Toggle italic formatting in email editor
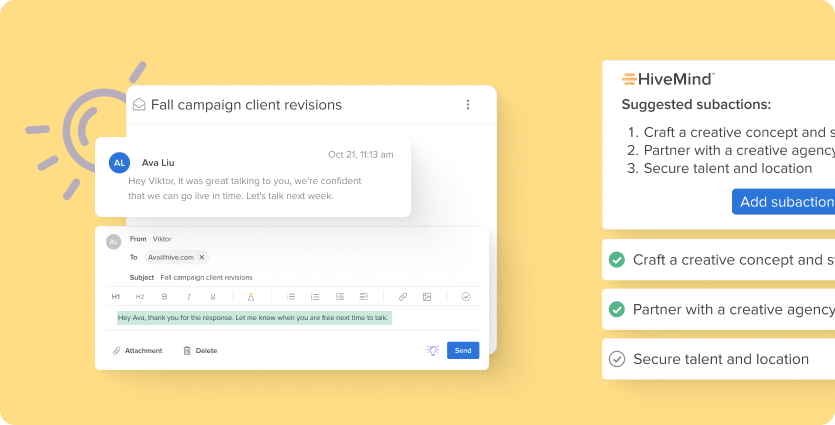 coord(189,297)
